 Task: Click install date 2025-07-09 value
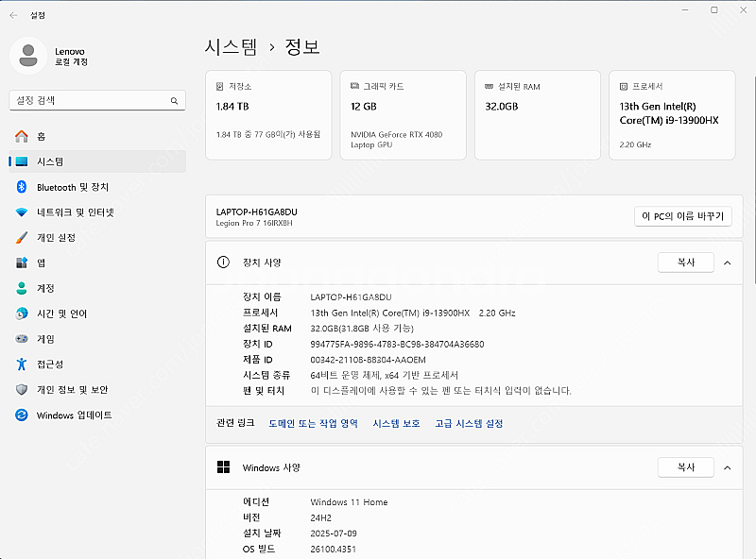334,534
